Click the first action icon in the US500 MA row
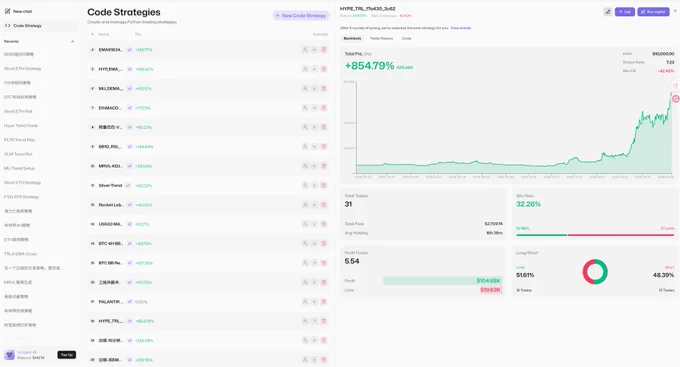The image size is (680, 367). point(305,224)
